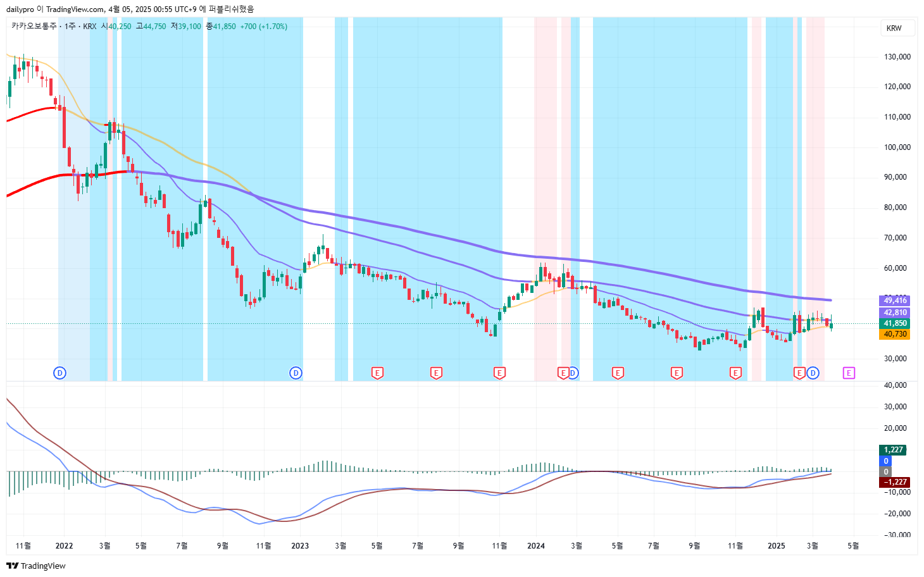The image size is (924, 577).
Task: Click the KRW currency button
Action: pyautogui.click(x=897, y=28)
